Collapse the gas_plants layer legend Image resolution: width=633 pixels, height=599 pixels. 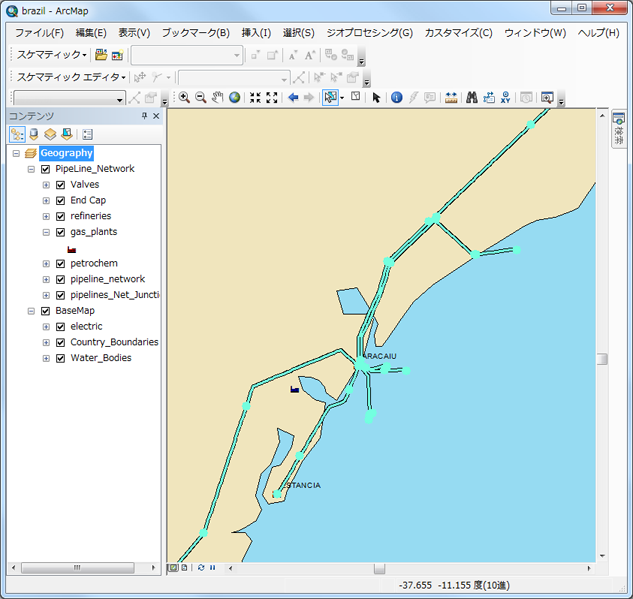click(x=46, y=232)
